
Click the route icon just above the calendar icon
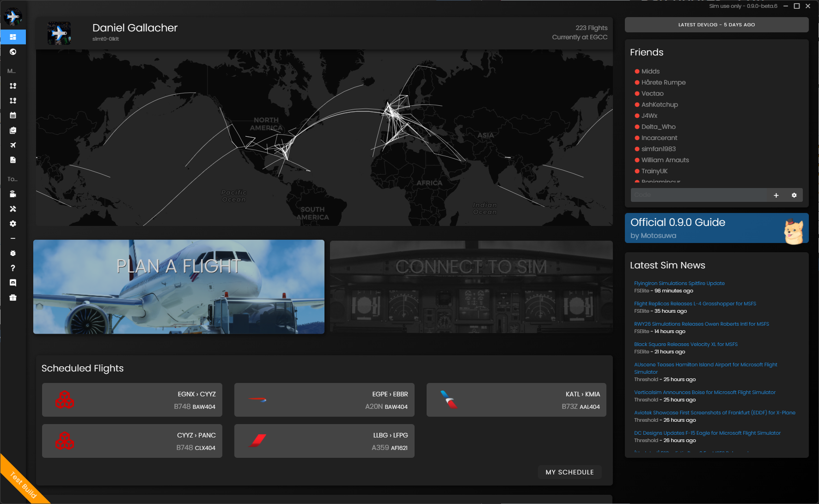tap(13, 101)
